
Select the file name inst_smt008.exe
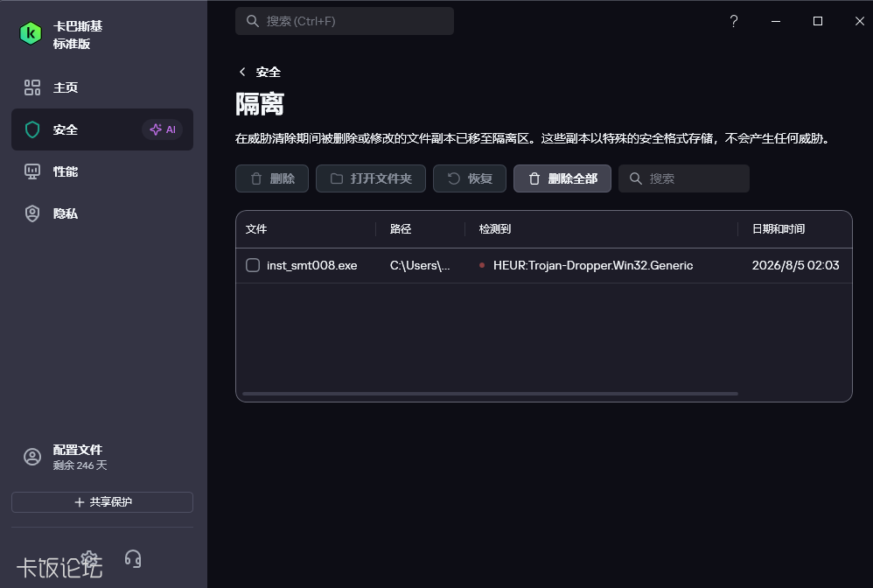tap(311, 266)
